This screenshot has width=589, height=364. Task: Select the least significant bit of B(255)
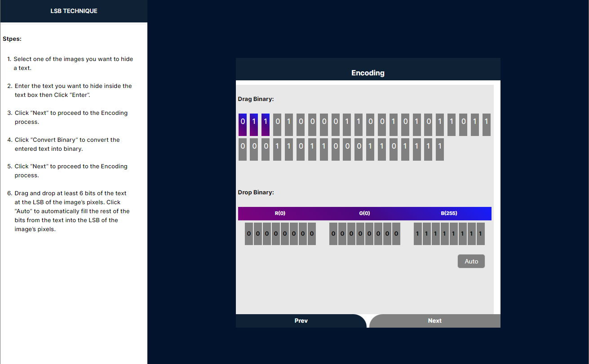point(480,234)
